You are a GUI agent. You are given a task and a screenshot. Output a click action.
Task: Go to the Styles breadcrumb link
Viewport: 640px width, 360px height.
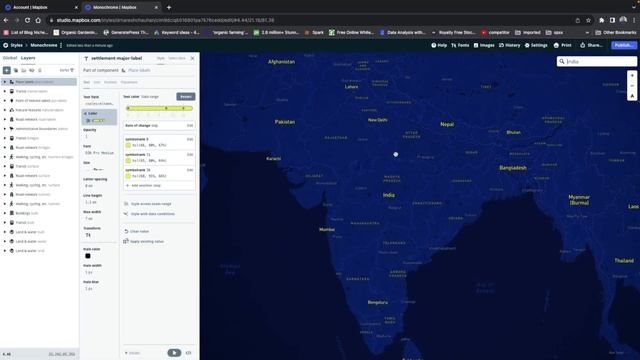(x=16, y=45)
